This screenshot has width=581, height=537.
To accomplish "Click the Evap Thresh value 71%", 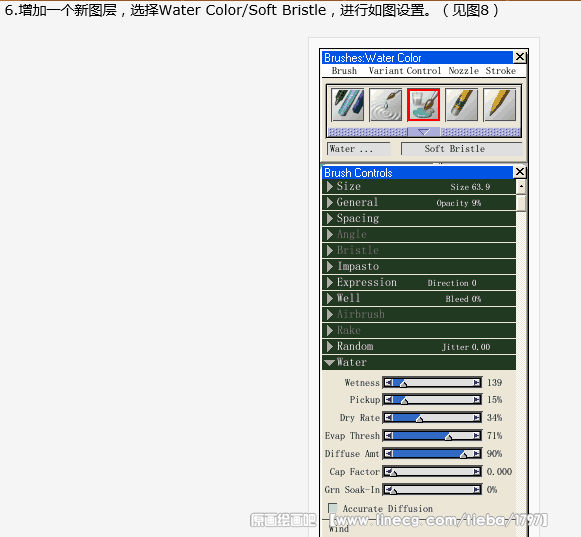I will 494,435.
